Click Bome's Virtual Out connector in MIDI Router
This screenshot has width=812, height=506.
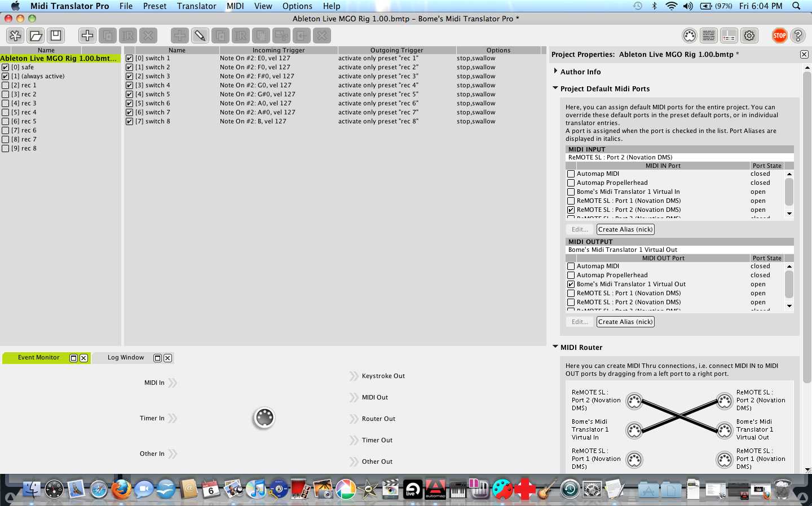pyautogui.click(x=725, y=430)
